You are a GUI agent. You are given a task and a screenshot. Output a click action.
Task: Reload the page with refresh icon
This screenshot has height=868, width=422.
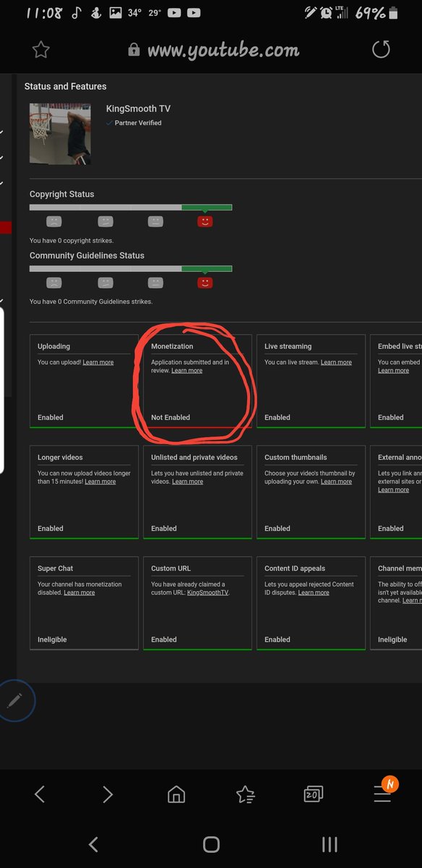pyautogui.click(x=381, y=49)
